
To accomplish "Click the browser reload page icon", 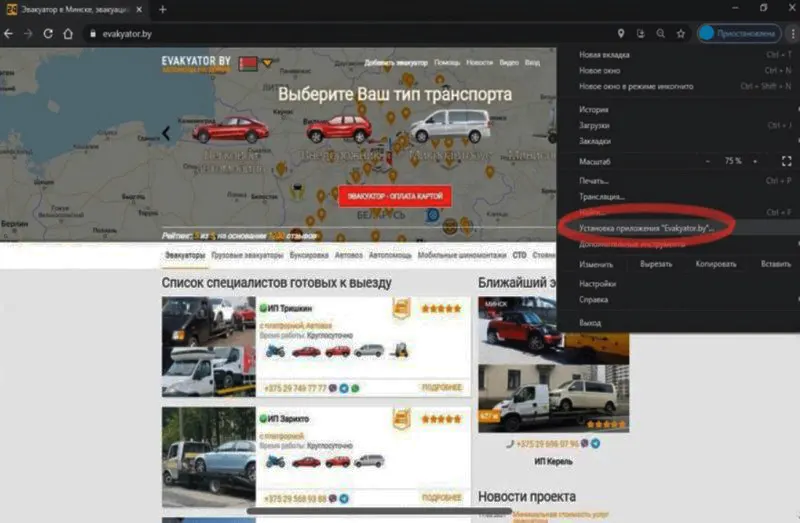I will [49, 33].
